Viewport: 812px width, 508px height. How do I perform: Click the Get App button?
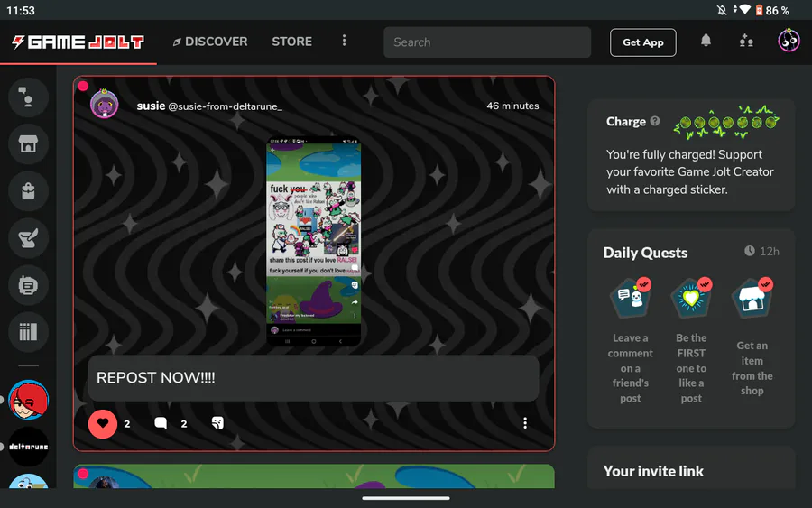pos(643,42)
